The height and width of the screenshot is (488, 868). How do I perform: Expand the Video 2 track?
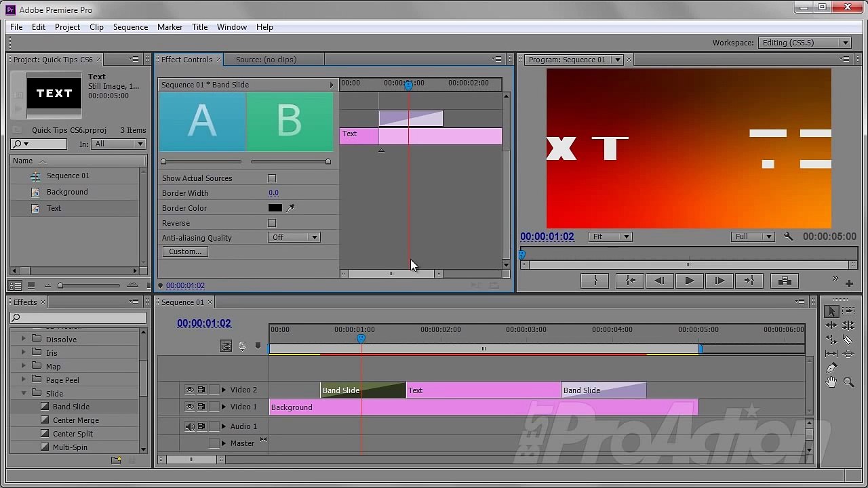point(224,390)
